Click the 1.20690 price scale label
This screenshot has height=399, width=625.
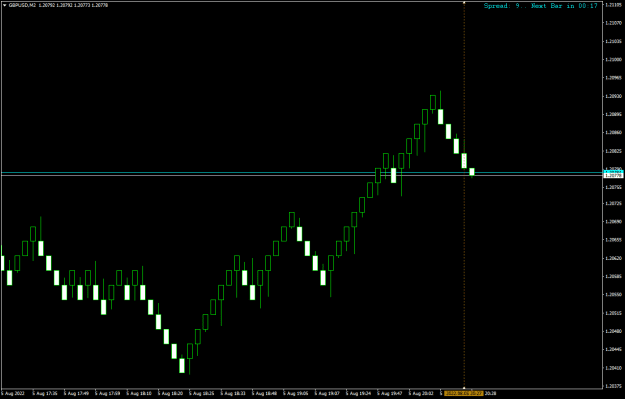point(613,221)
